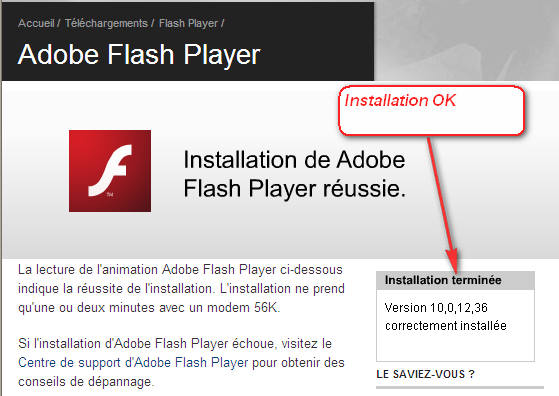The height and width of the screenshot is (396, 559).
Task: Open the Accueil breadcrumb link
Action: [x=36, y=24]
